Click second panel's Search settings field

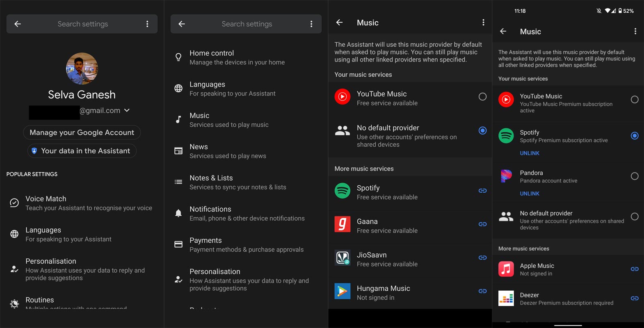(247, 24)
